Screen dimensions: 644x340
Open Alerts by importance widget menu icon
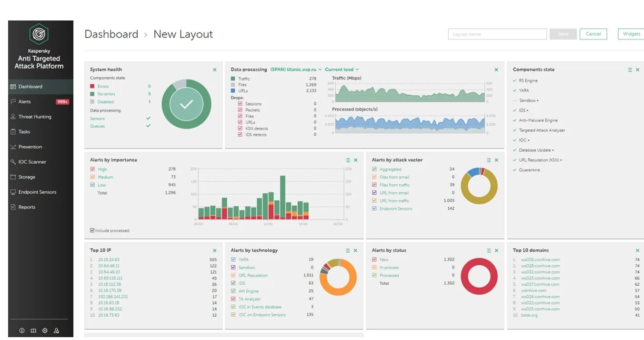click(348, 160)
